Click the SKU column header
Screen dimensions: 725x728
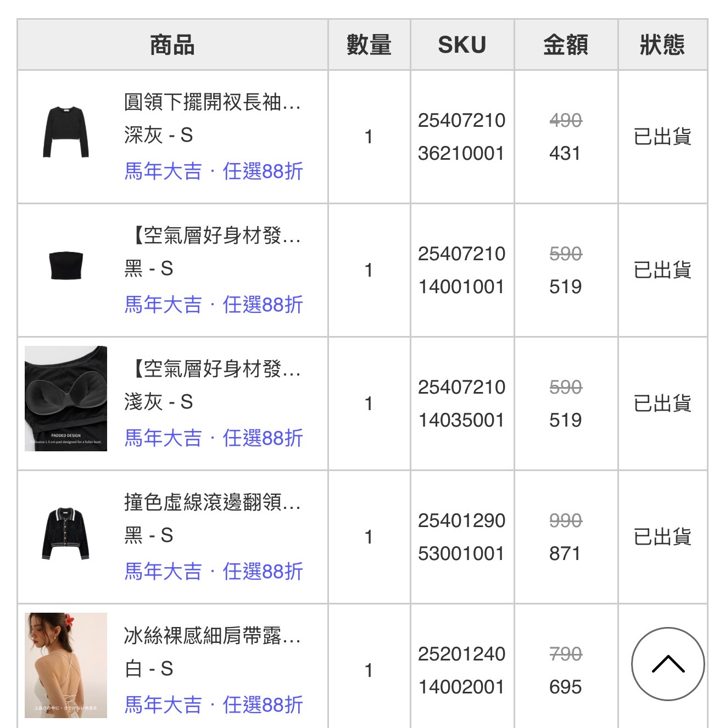pos(462,45)
